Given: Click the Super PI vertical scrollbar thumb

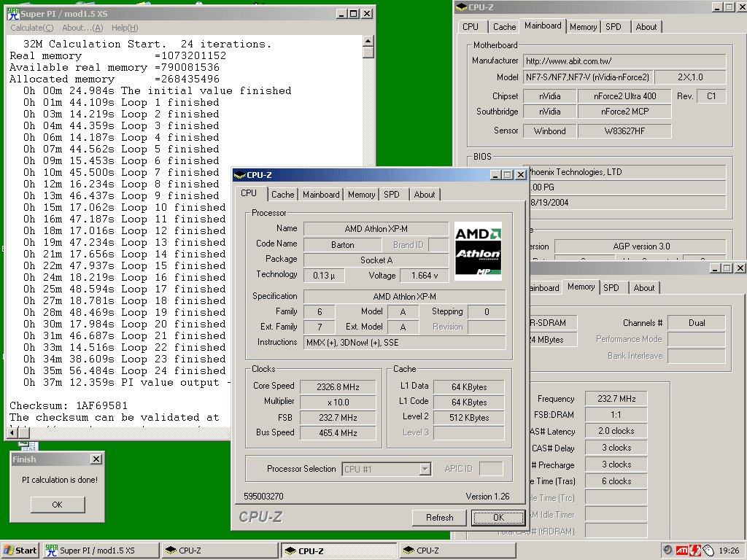Looking at the screenshot, I should [x=368, y=52].
